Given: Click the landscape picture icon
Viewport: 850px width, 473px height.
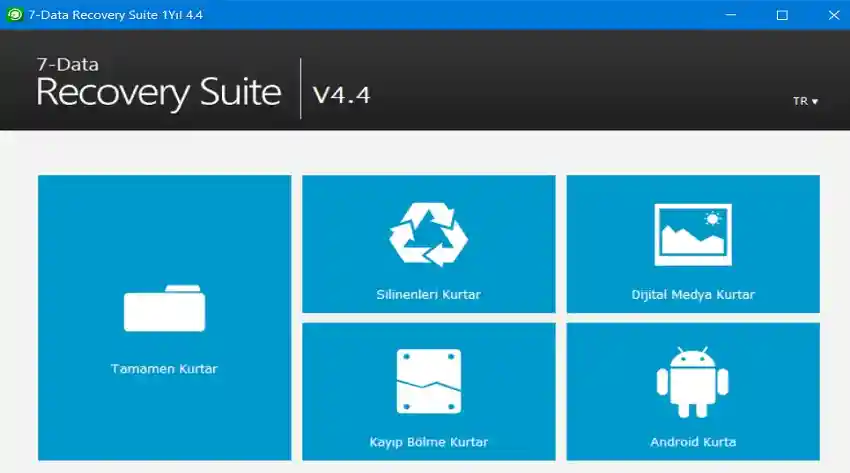Looking at the screenshot, I should coord(692,234).
